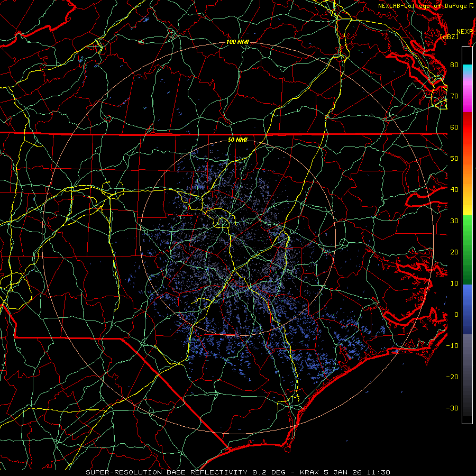
Task: Click the -20 value on the dBZ scale
Action: click(x=452, y=377)
